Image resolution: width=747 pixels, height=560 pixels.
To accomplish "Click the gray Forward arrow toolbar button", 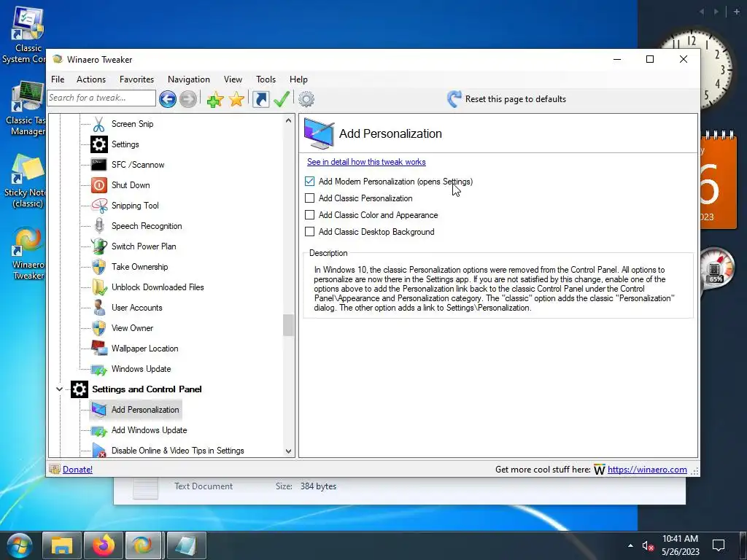I will pyautogui.click(x=188, y=99).
